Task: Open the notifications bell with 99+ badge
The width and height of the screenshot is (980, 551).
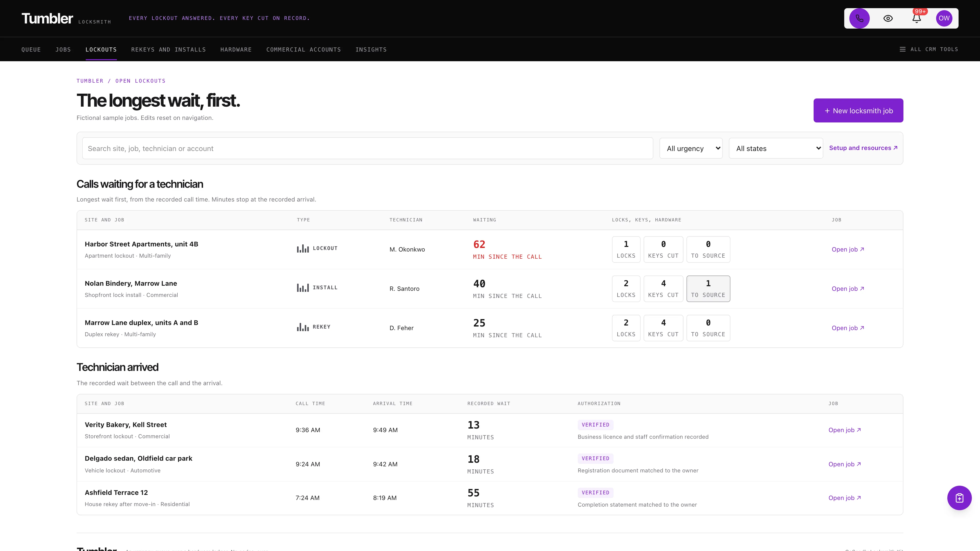Action: pyautogui.click(x=916, y=18)
